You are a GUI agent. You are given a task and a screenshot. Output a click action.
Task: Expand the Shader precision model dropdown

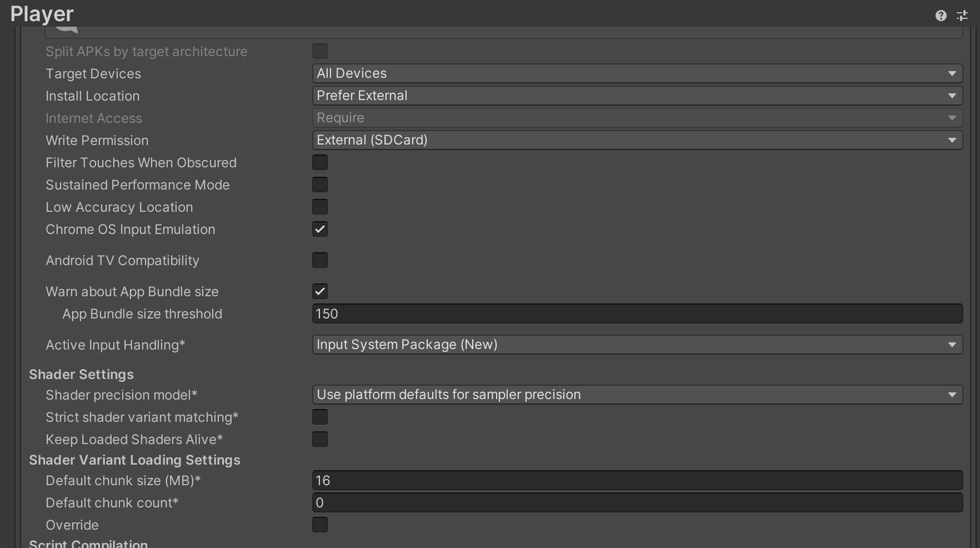(637, 395)
